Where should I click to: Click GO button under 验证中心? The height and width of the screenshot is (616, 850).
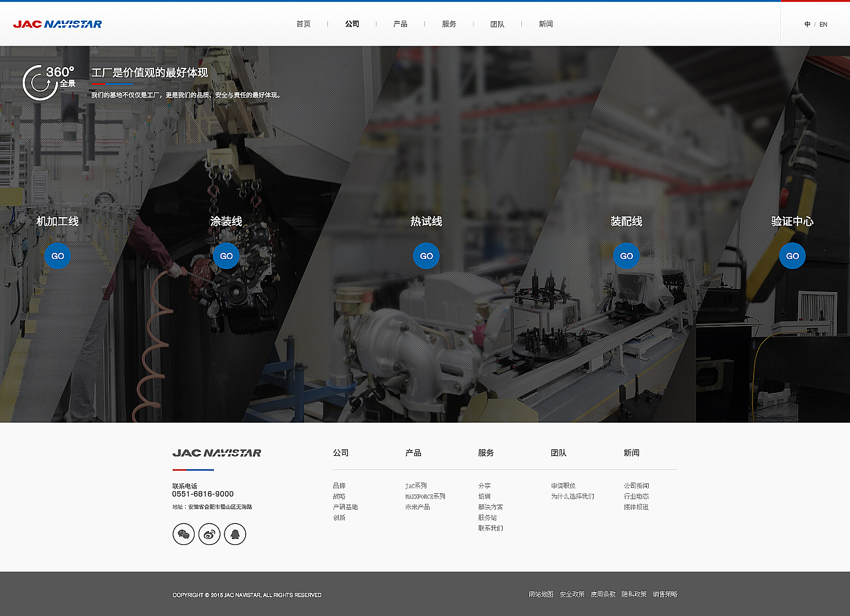(x=792, y=256)
